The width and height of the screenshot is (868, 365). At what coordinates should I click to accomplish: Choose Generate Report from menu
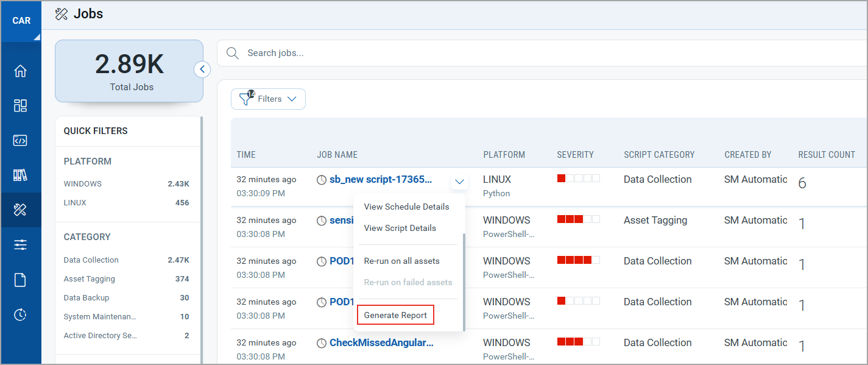click(396, 315)
